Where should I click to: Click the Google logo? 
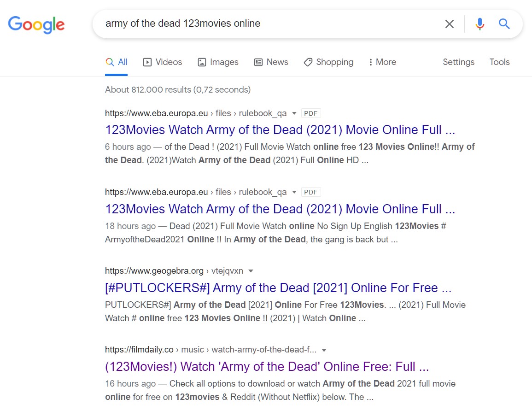coord(36,24)
